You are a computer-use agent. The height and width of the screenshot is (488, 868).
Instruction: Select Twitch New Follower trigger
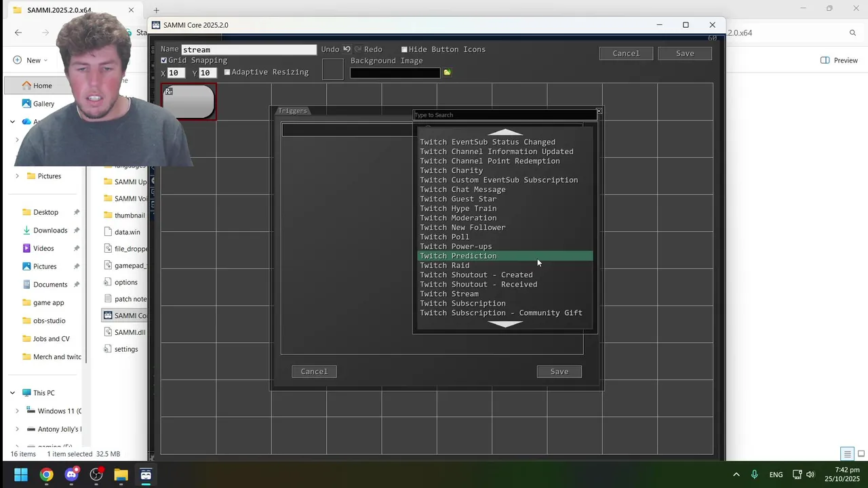(505, 228)
